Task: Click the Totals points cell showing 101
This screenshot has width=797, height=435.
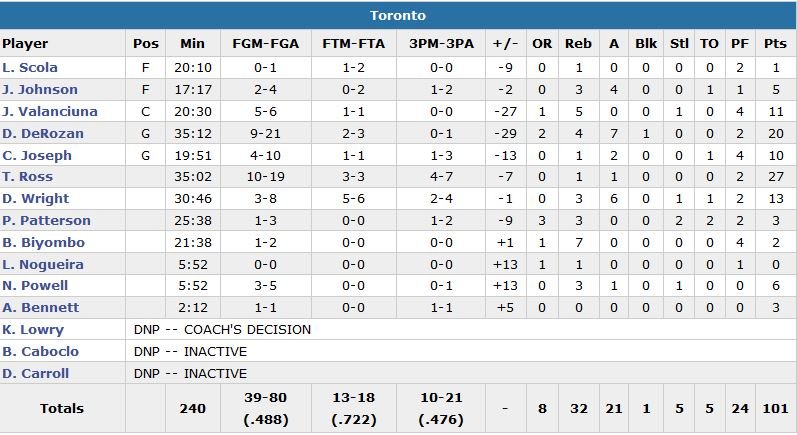Action: coord(775,409)
